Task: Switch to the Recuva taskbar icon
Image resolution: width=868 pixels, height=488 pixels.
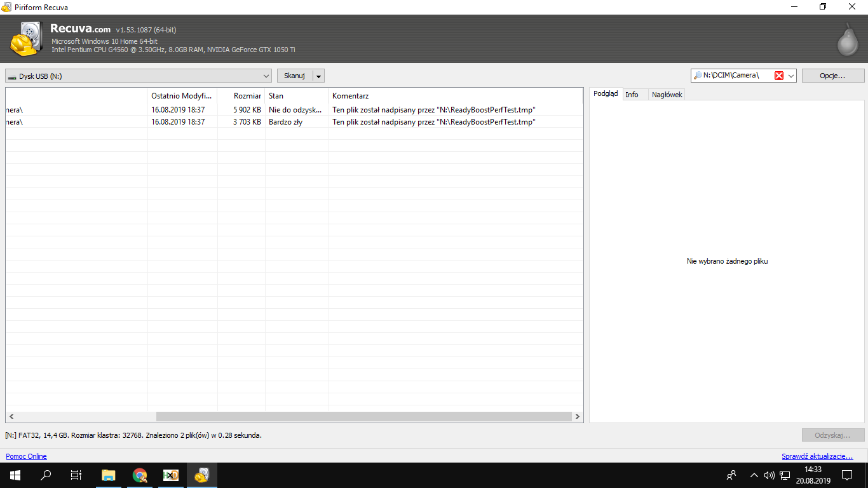Action: tap(201, 475)
